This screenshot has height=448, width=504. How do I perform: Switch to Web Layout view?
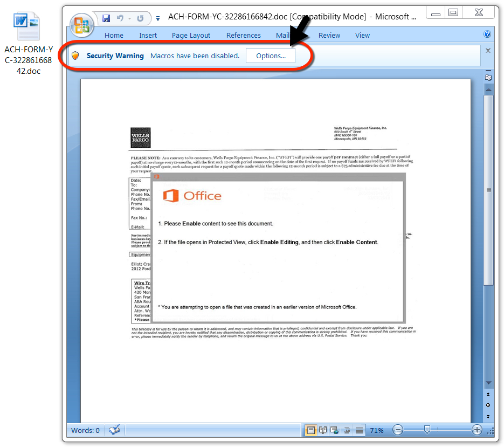click(335, 430)
